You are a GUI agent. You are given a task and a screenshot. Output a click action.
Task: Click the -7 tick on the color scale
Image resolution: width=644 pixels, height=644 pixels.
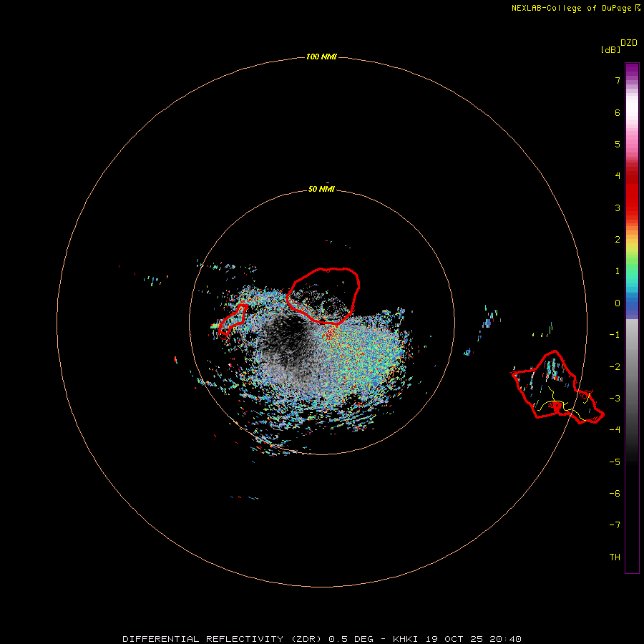pos(615,525)
